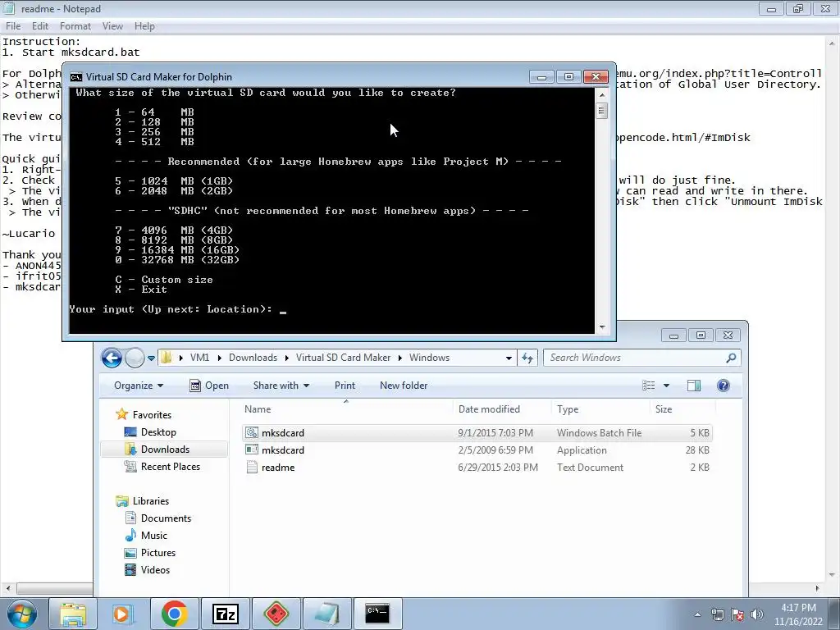Click the Notepad horizontal scrollbar left arrow

7,588
